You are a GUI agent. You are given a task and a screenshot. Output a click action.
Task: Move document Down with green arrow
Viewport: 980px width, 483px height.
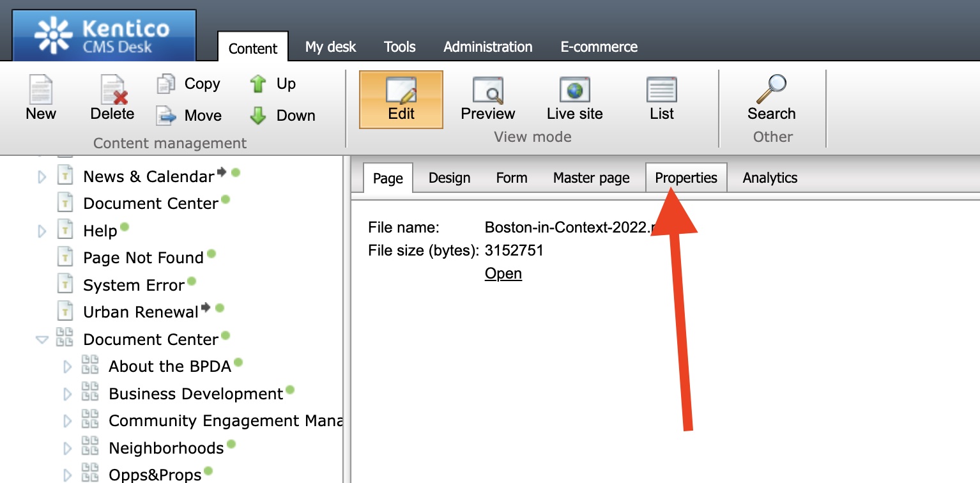tap(258, 116)
